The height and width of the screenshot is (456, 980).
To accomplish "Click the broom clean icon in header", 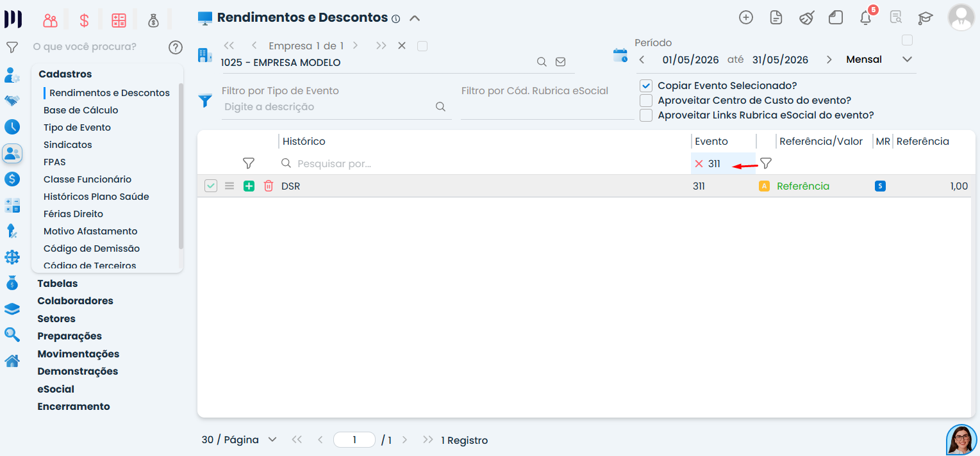I will click(x=806, y=18).
